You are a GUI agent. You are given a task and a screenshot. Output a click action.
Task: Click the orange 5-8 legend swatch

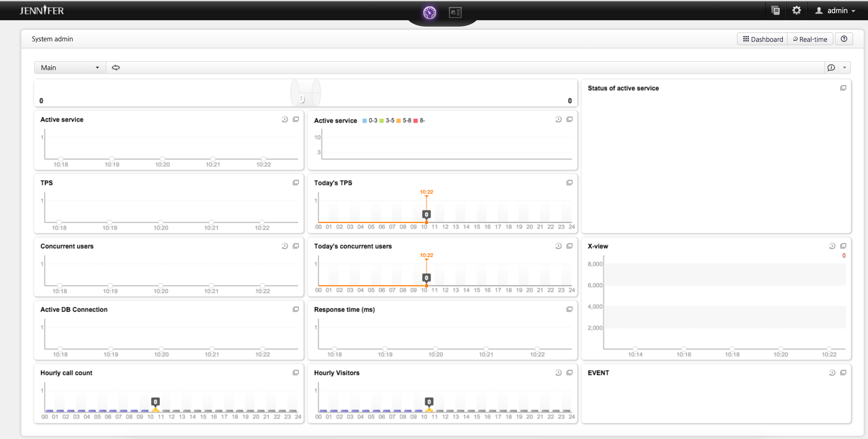(399, 121)
